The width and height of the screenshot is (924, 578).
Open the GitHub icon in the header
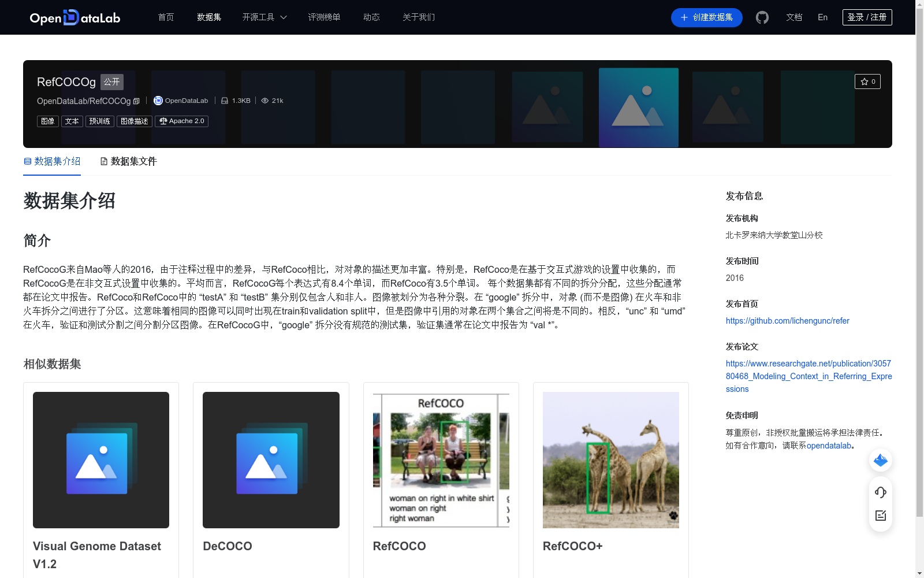(762, 17)
